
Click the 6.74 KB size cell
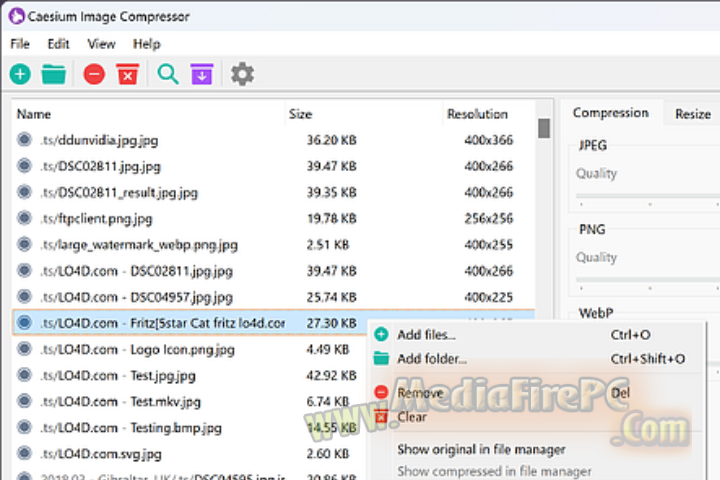tap(328, 401)
